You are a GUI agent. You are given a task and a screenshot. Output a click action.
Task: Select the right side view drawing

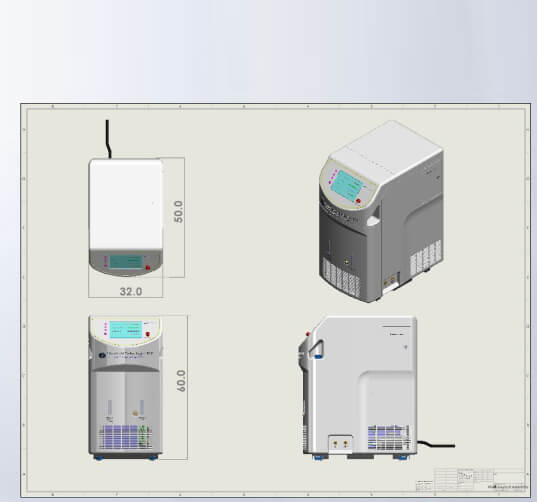coord(359,388)
